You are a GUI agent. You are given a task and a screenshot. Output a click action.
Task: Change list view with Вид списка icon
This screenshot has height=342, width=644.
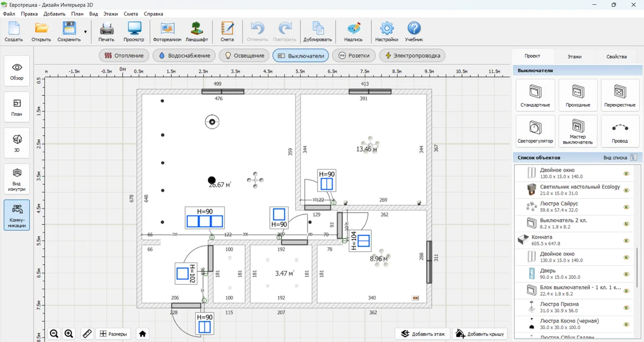634,158
